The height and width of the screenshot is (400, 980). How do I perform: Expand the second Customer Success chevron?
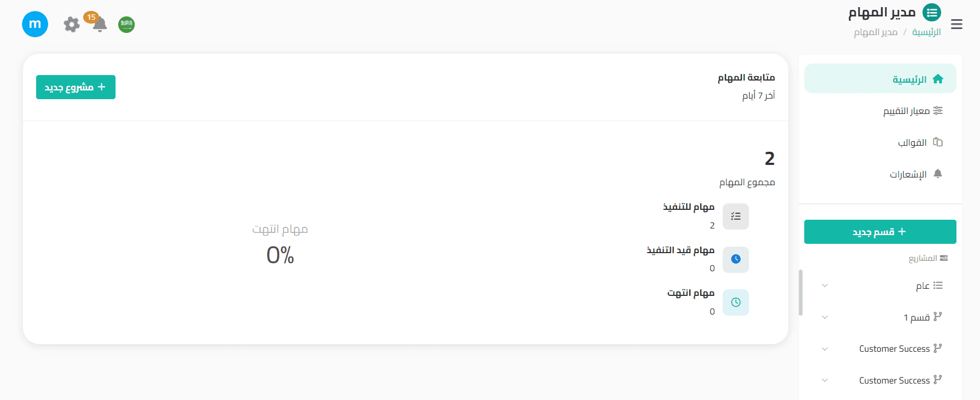pyautogui.click(x=825, y=380)
